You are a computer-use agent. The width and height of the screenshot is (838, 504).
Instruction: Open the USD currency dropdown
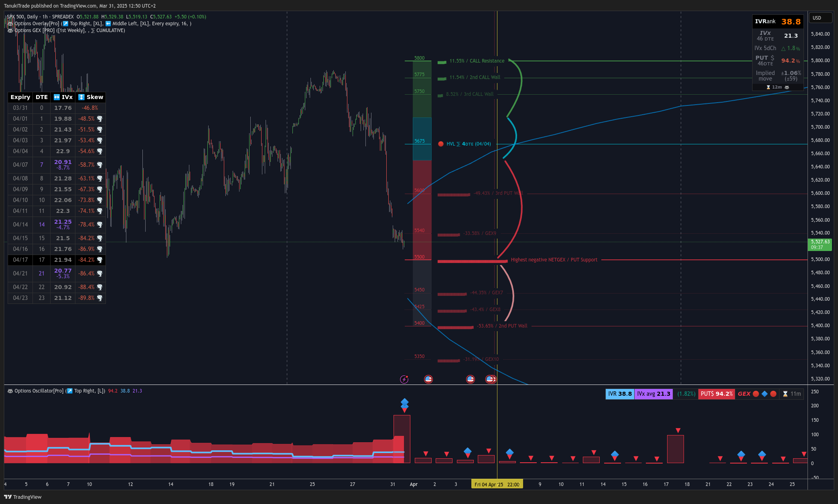click(821, 18)
